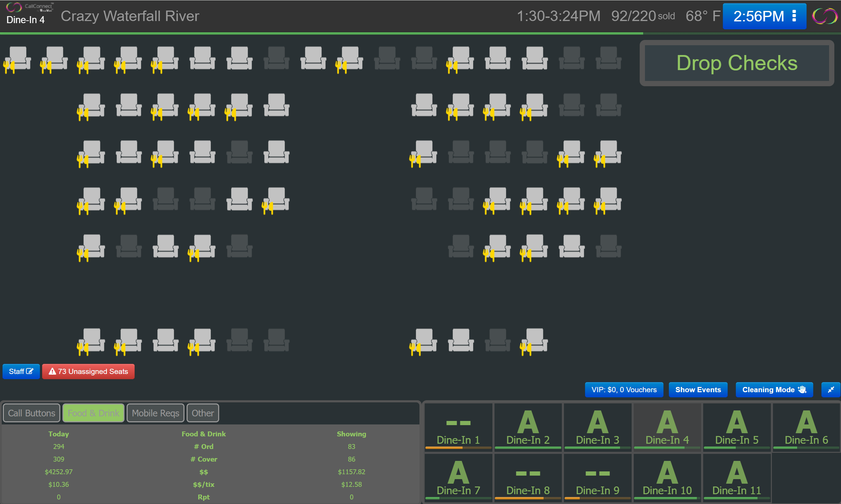Screen dimensions: 841x504
Task: Select the Dine-In 10 auditorium tile
Action: click(x=667, y=477)
